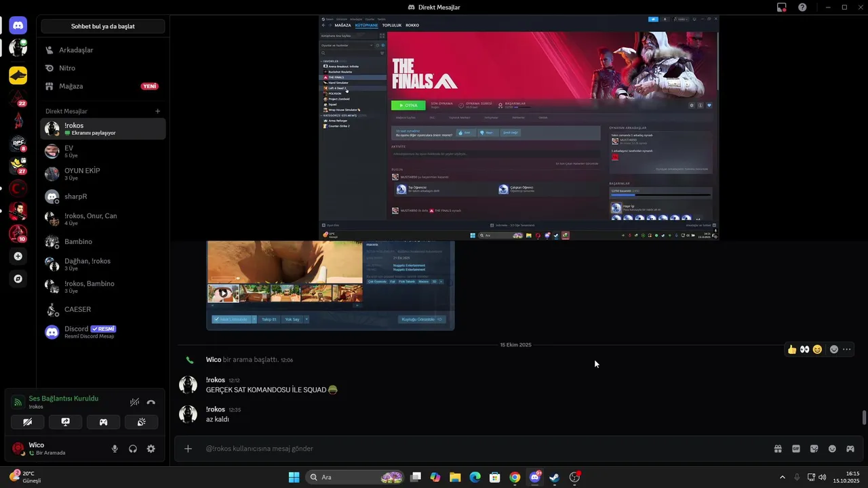Open Windows Start menu
This screenshot has height=488, width=868.
(x=294, y=477)
